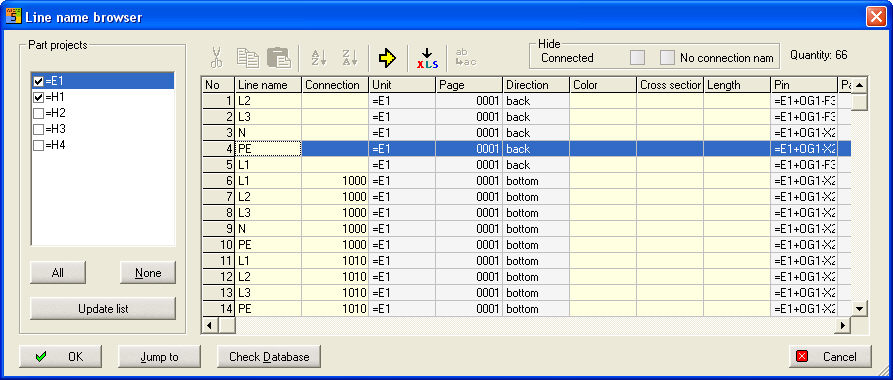Click the Color column header
The height and width of the screenshot is (380, 893).
[603, 85]
